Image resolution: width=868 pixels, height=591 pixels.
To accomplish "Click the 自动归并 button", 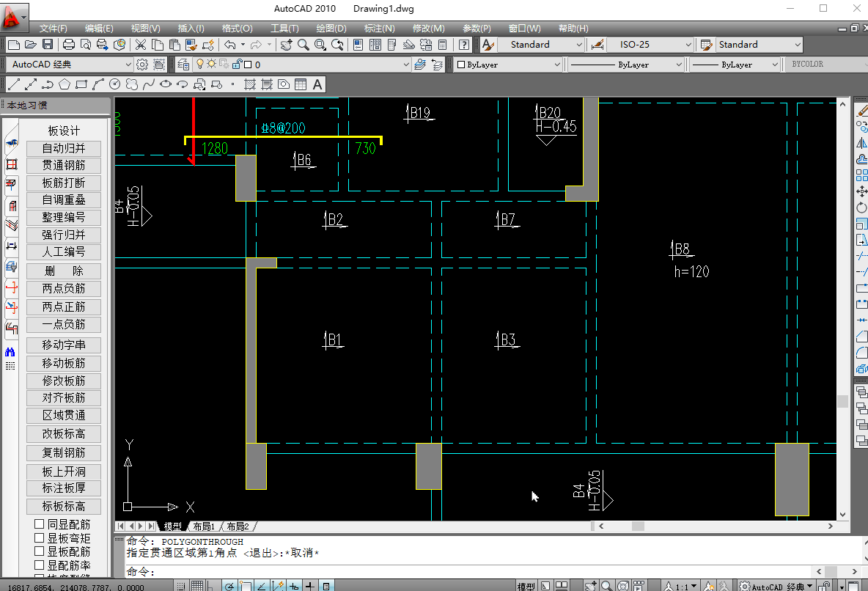I will (x=64, y=148).
